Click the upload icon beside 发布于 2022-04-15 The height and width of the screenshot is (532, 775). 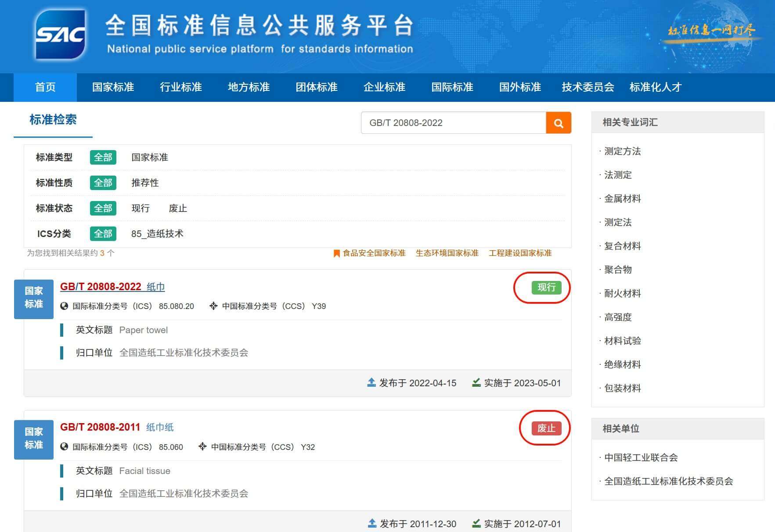coord(371,383)
